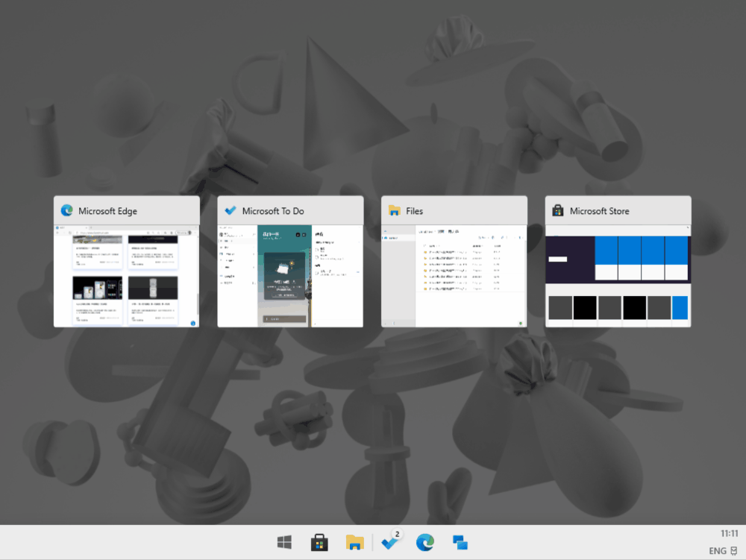The image size is (746, 560).
Task: Click To Do taskbar icon with badge
Action: pyautogui.click(x=390, y=542)
